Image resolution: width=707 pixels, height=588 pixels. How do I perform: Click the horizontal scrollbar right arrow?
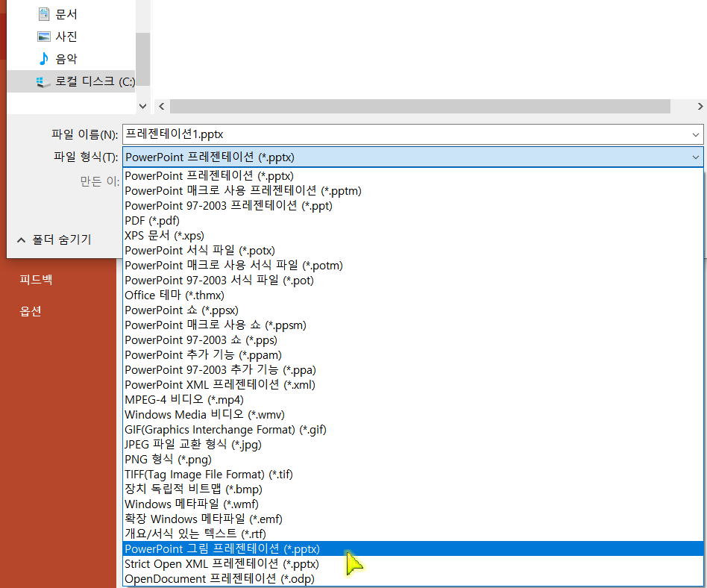(700, 107)
